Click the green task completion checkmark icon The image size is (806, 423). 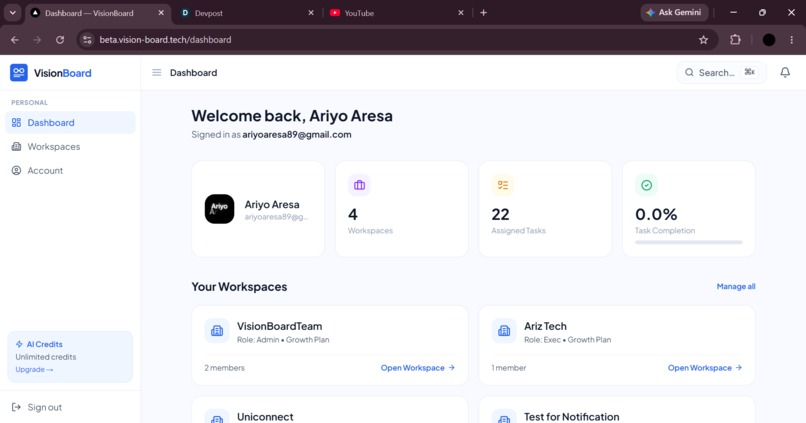coord(646,185)
